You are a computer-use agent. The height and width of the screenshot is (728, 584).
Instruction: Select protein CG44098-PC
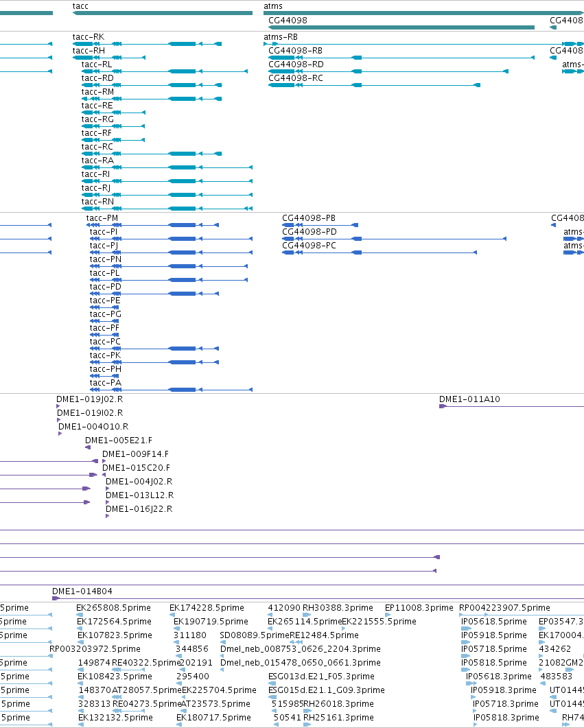coord(309,246)
